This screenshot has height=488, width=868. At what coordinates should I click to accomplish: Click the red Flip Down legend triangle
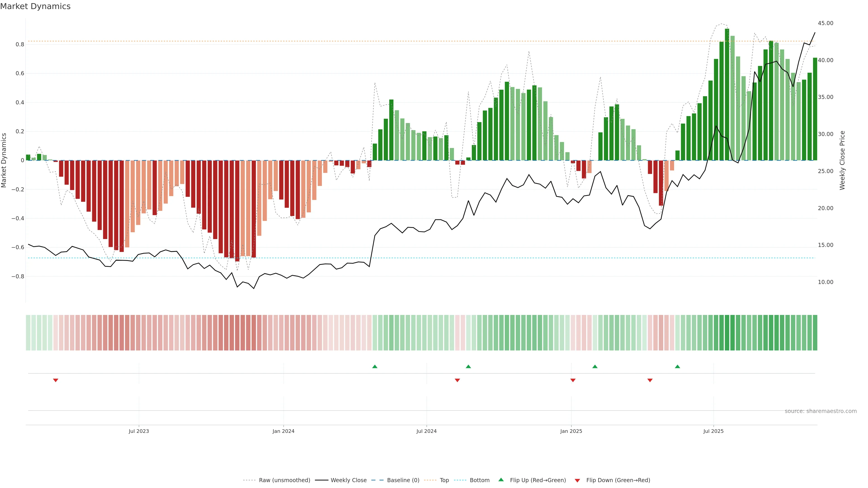coord(577,481)
